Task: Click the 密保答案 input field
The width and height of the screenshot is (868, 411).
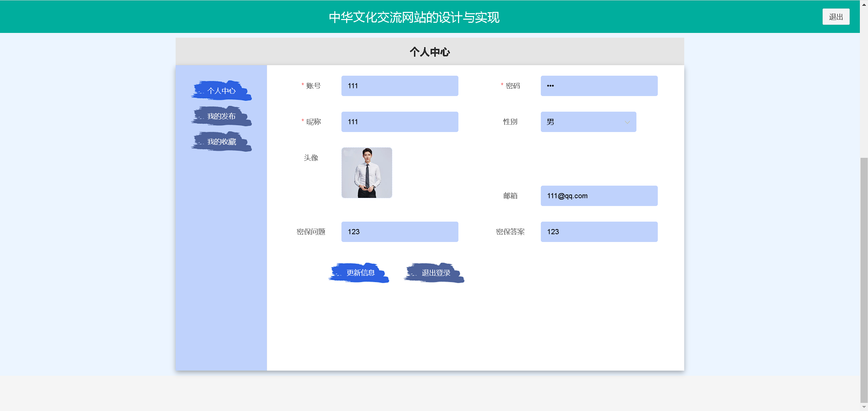Action: point(599,232)
